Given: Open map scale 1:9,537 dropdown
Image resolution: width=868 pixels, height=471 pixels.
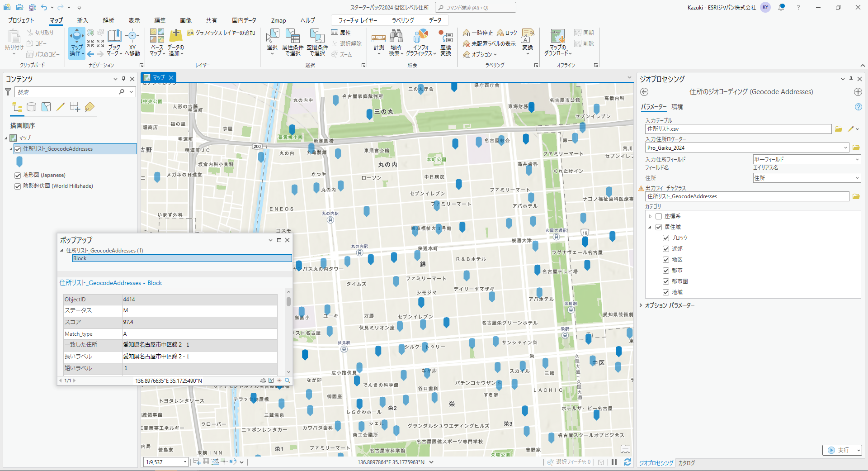Looking at the screenshot, I should coord(185,462).
